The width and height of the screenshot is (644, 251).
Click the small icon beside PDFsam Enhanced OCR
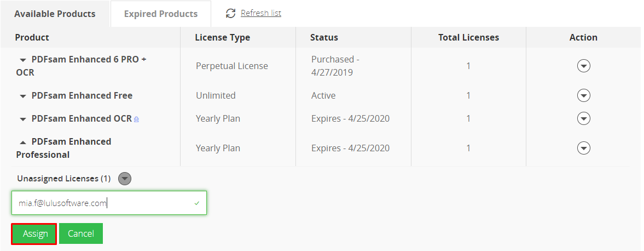point(136,119)
